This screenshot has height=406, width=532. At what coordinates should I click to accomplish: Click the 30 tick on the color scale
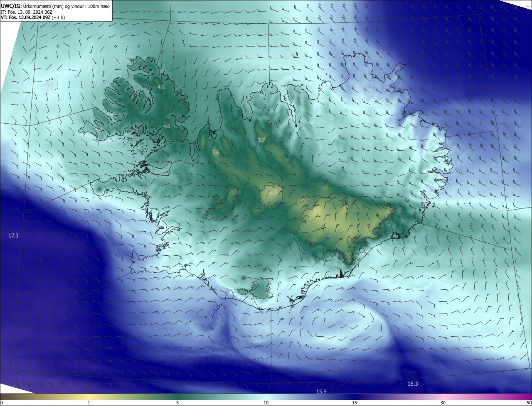point(443,403)
